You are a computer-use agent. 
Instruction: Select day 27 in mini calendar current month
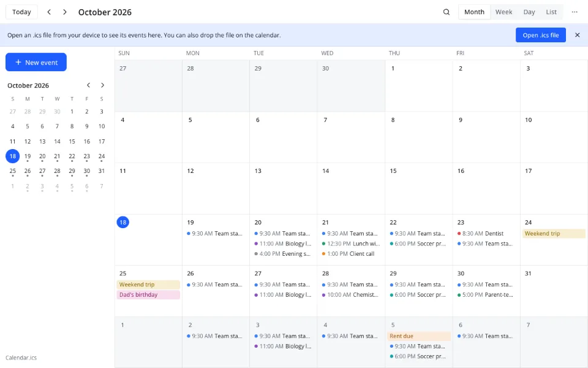42,171
